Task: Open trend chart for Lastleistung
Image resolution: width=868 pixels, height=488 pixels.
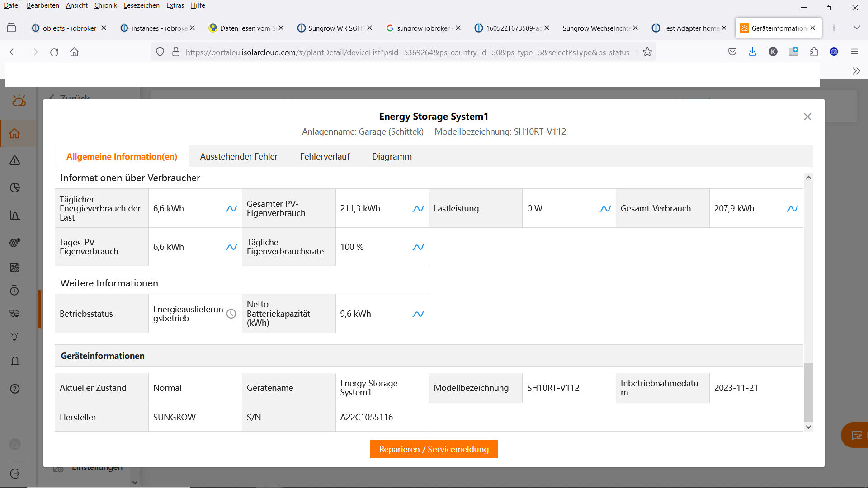Action: tap(605, 209)
